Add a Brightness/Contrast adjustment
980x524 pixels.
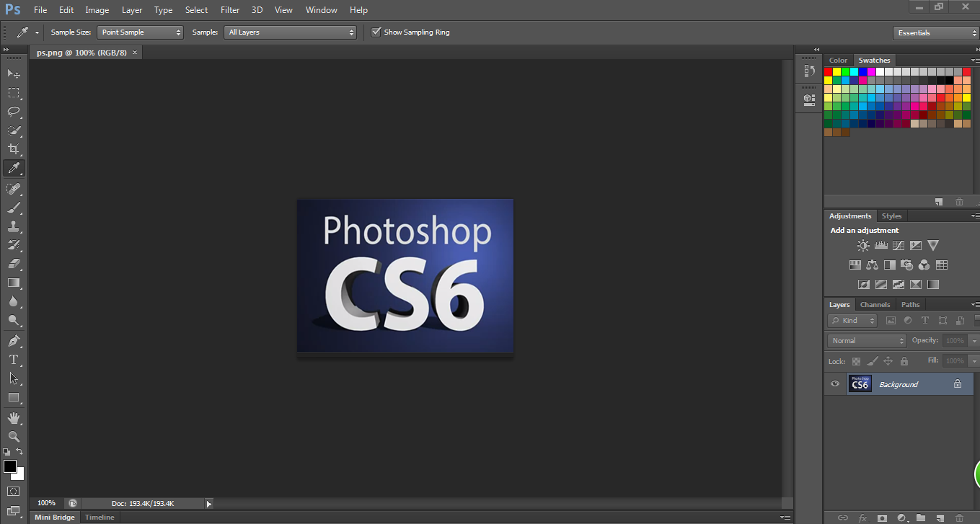click(x=863, y=246)
